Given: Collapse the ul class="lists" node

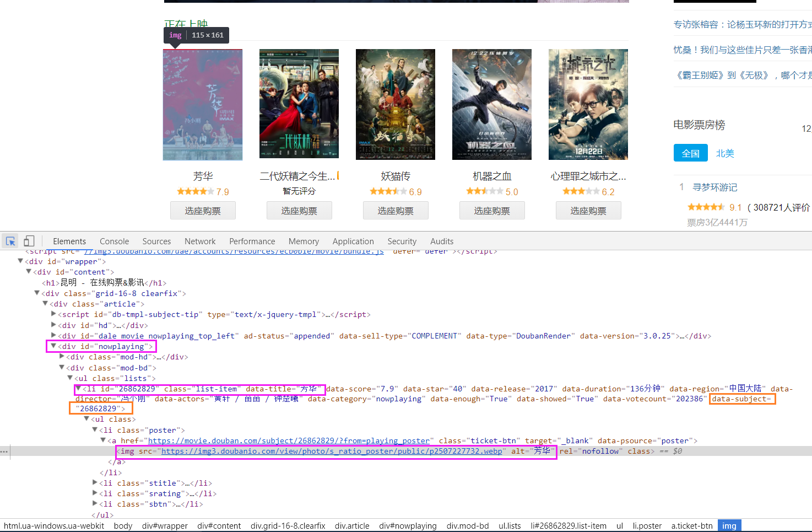Looking at the screenshot, I should coord(70,378).
